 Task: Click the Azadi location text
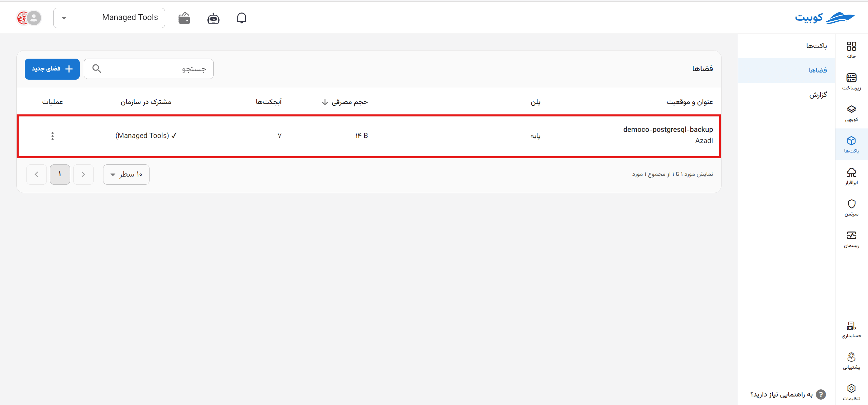[x=704, y=141]
